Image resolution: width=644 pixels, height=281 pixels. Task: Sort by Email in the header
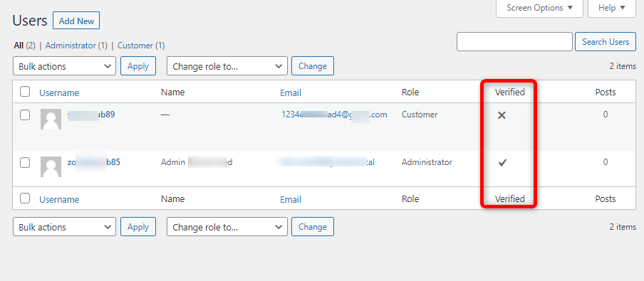[x=291, y=92]
